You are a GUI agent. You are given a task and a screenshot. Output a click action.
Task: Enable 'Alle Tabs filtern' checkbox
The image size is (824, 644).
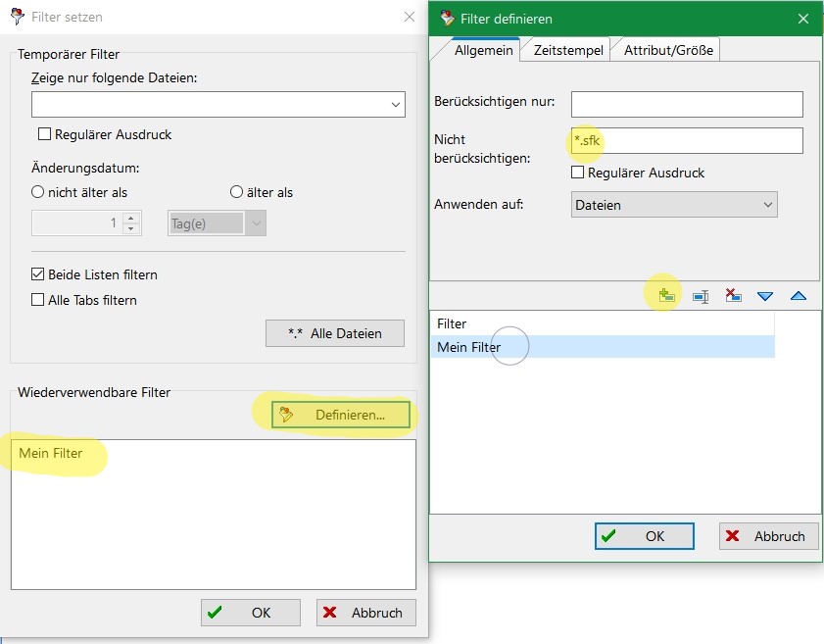tap(38, 300)
